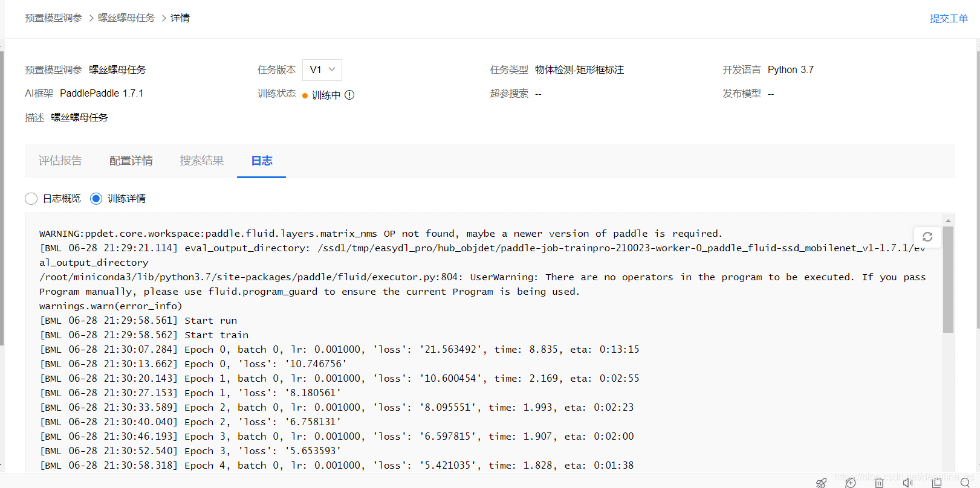Viewport: 980px width, 488px height.
Task: Click the 'Start train' log line
Action: 144,335
